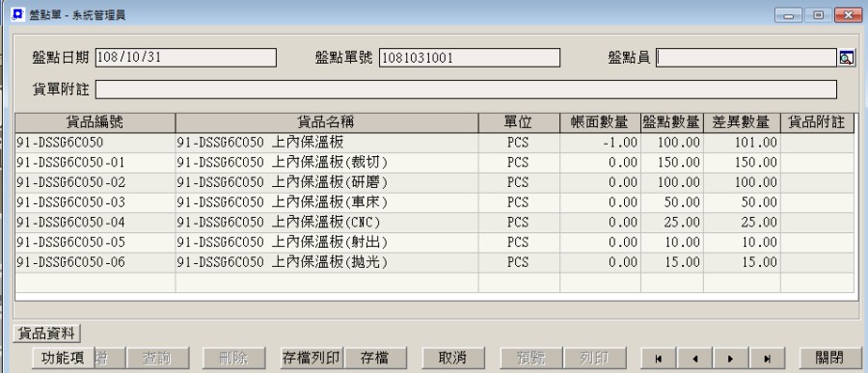Click the 單位 column header

pyautogui.click(x=519, y=122)
